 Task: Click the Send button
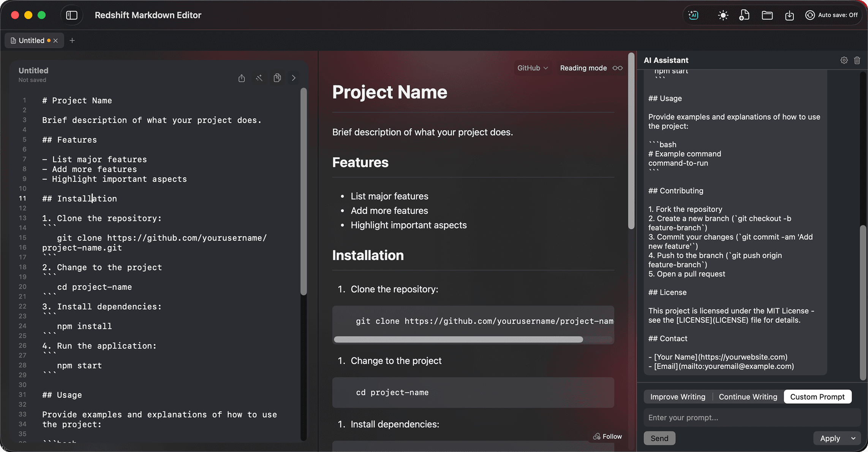tap(659, 438)
